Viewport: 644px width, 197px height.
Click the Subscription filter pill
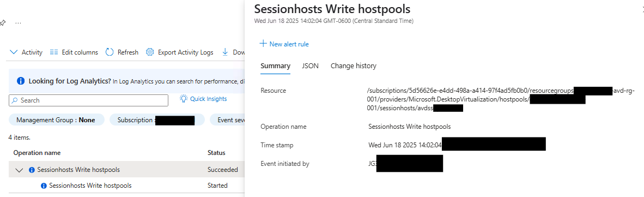coord(157,120)
